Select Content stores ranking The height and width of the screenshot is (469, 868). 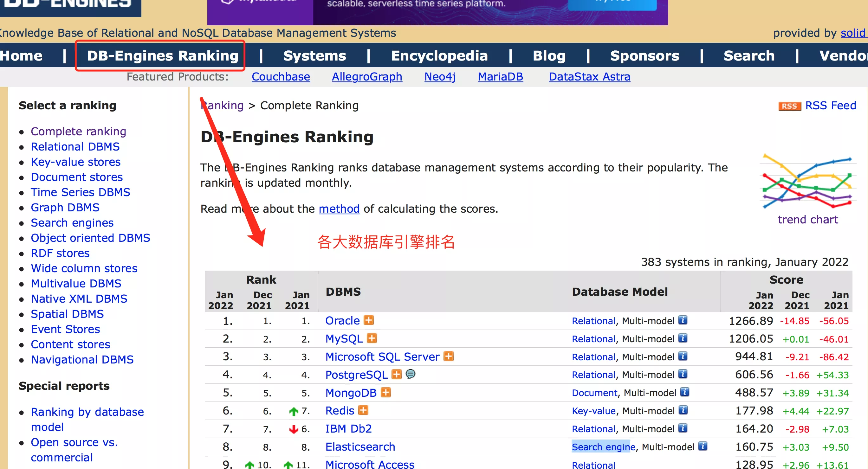point(70,344)
